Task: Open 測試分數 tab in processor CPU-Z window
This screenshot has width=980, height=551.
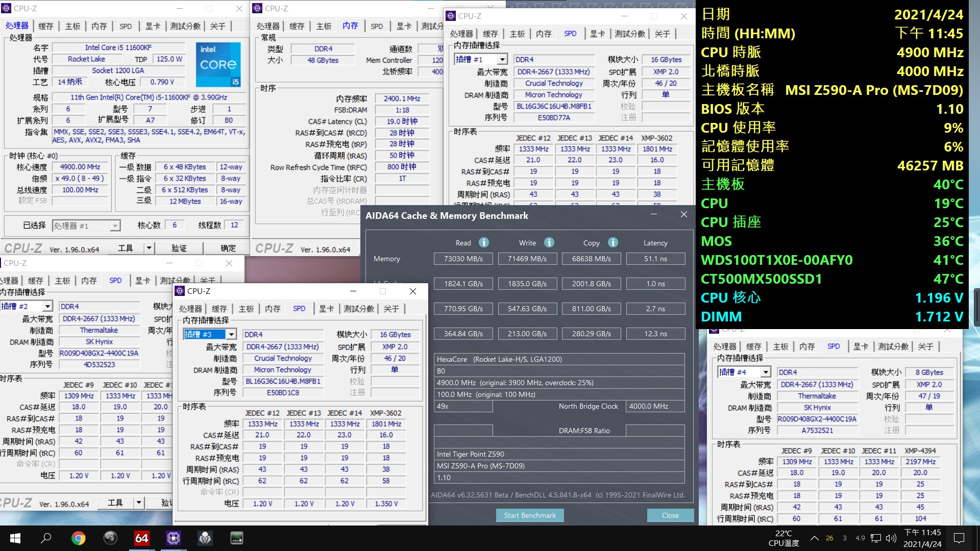Action: coord(185,26)
